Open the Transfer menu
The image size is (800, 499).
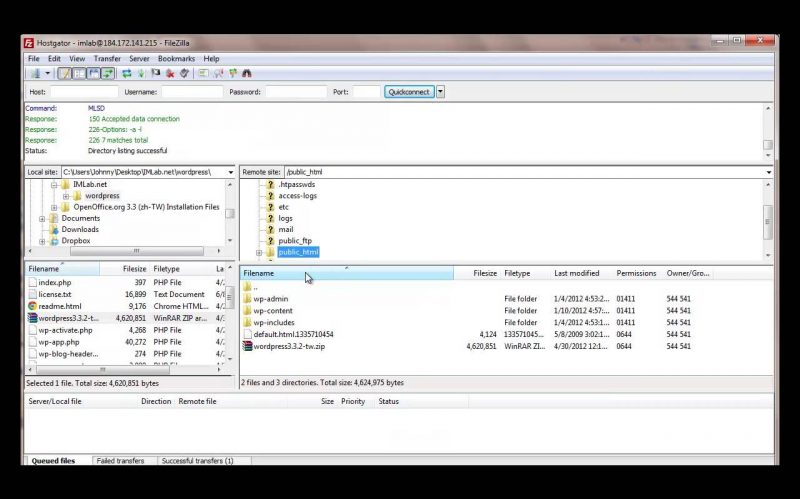107,59
